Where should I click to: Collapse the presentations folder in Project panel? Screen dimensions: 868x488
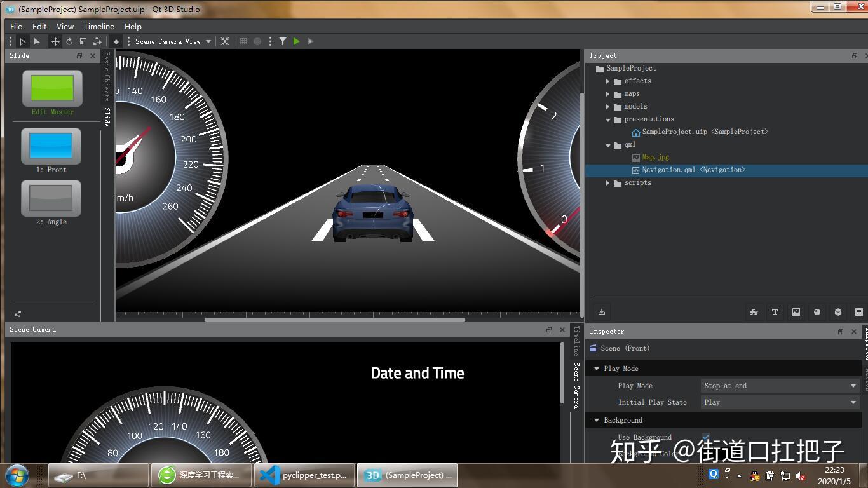coord(608,119)
